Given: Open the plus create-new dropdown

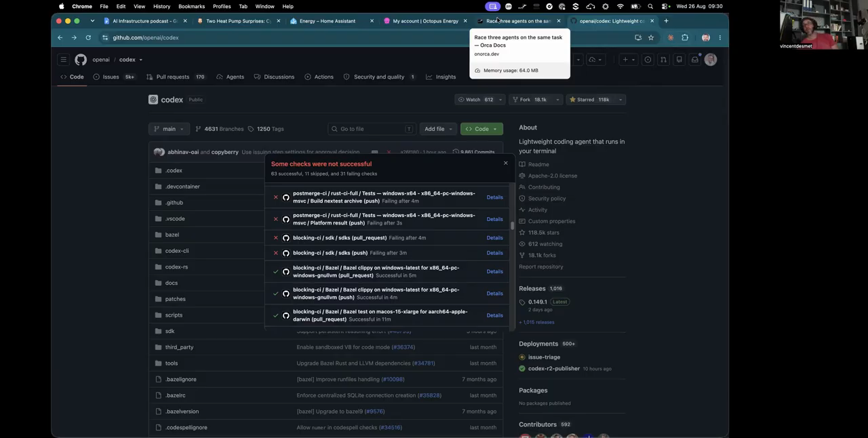Looking at the screenshot, I should tap(629, 60).
